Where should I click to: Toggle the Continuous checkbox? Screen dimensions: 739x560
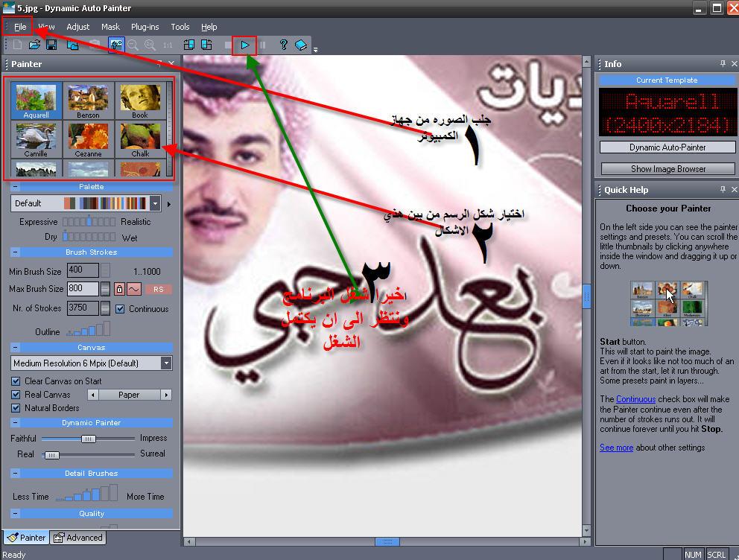(x=120, y=309)
